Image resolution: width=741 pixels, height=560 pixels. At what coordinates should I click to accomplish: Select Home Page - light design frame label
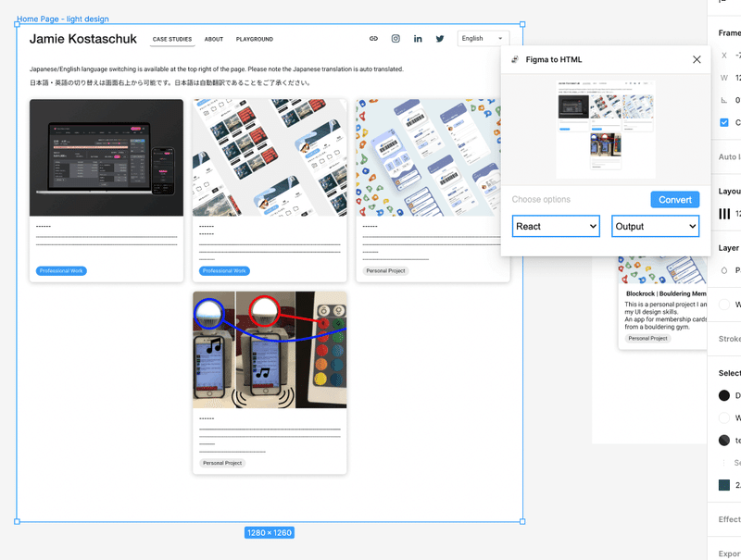tap(63, 19)
